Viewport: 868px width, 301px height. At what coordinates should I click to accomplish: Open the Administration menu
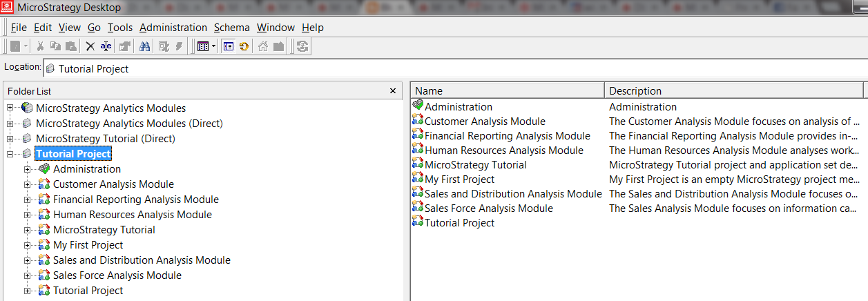click(x=173, y=28)
